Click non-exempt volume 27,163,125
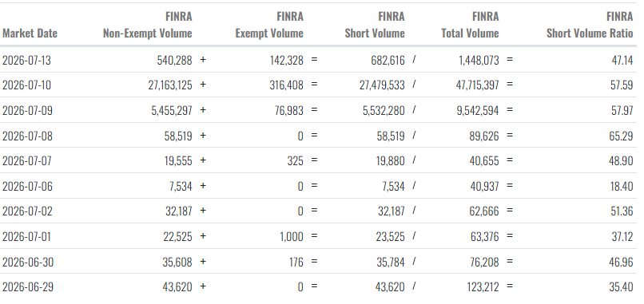The height and width of the screenshot is (304, 644). pos(170,85)
